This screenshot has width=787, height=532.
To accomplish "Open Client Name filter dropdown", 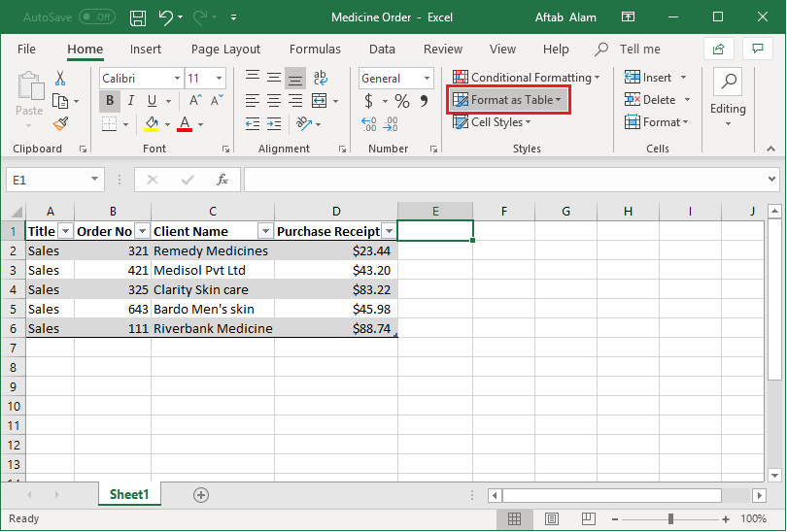I will pyautogui.click(x=265, y=231).
